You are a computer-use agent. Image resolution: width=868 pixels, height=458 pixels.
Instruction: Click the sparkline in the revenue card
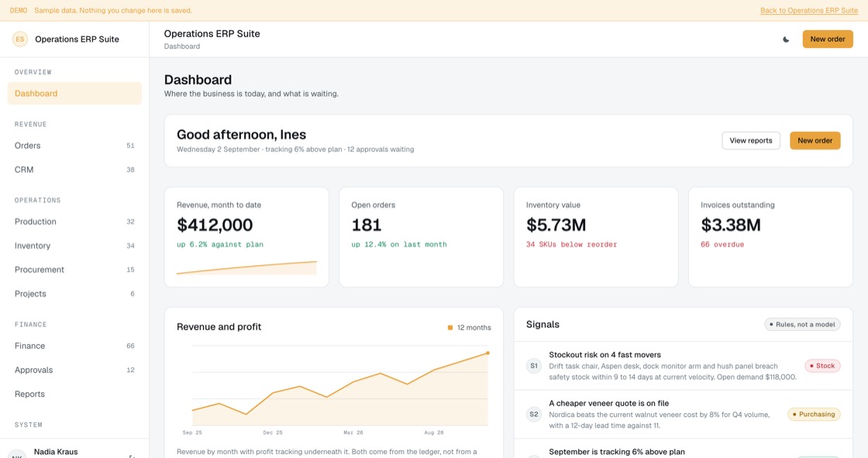246,268
